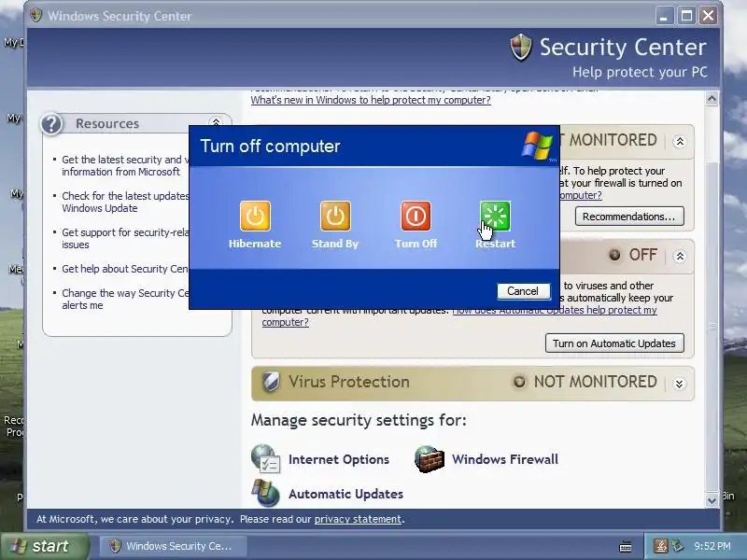Open How does Automatic Updates help link

point(555,310)
